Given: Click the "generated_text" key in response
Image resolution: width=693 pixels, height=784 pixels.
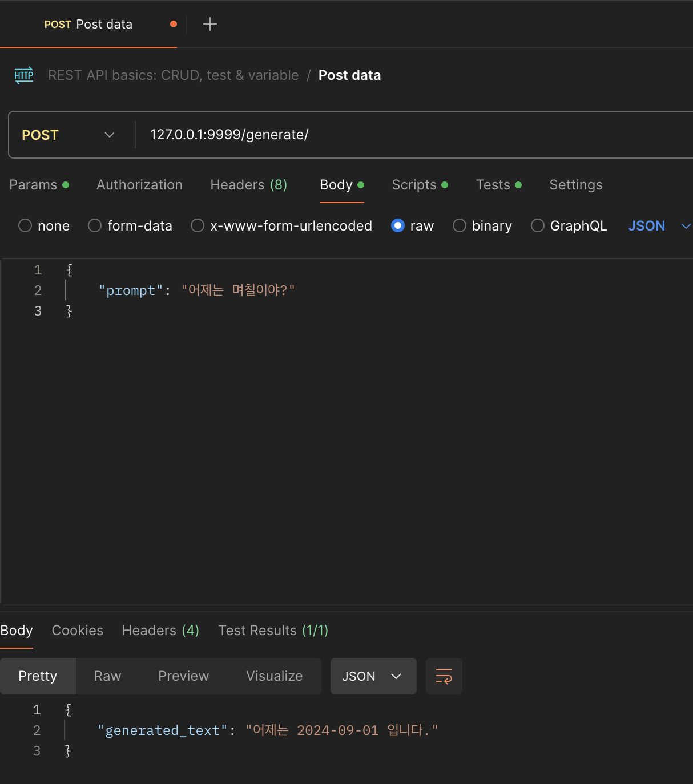Looking at the screenshot, I should pyautogui.click(x=162, y=730).
